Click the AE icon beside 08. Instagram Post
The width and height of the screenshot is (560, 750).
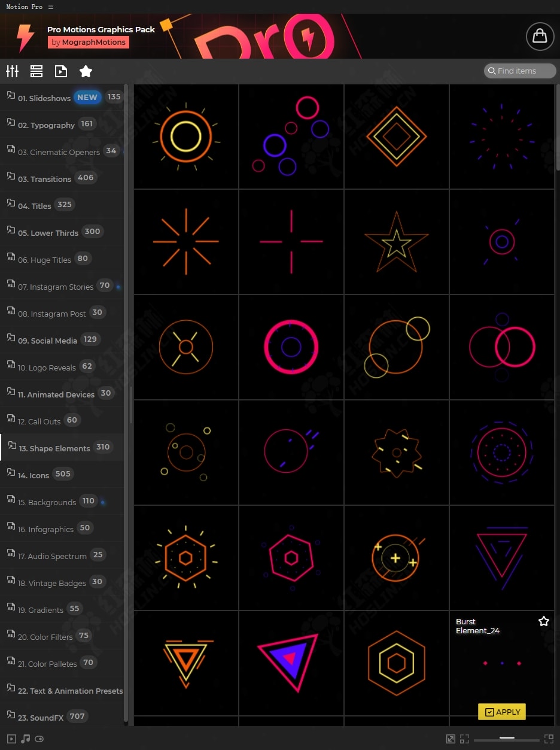click(11, 311)
